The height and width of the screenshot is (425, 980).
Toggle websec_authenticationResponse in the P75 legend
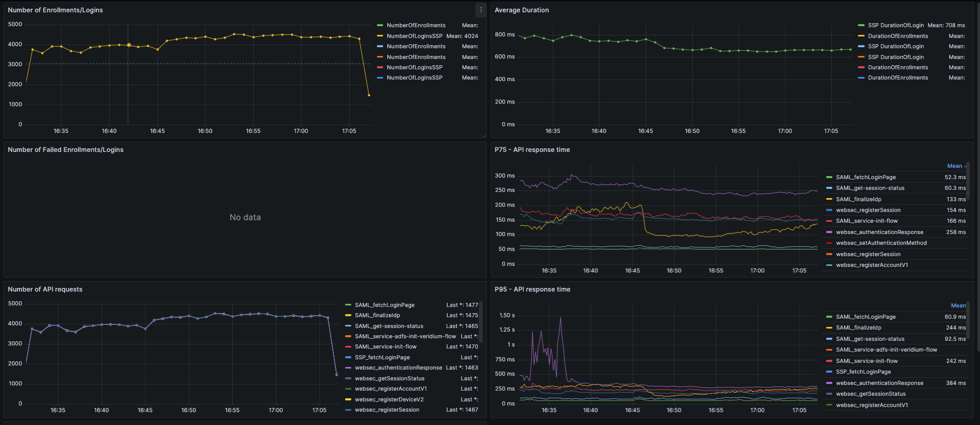[x=879, y=232]
